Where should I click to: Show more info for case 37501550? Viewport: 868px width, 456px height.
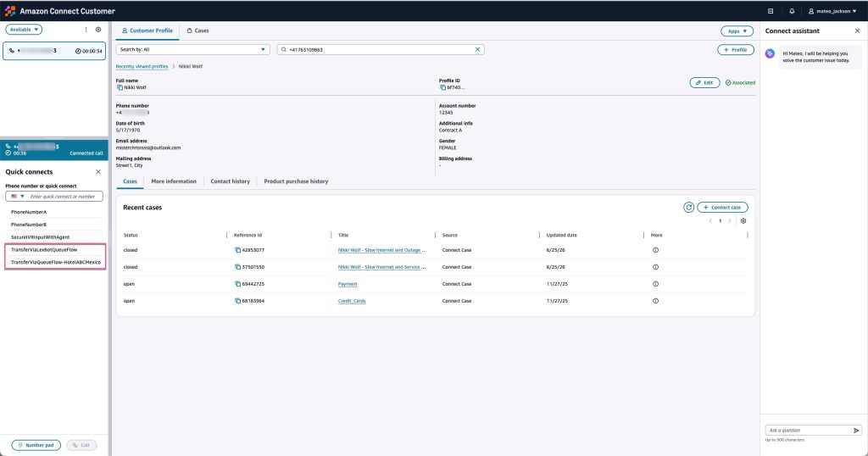[x=655, y=267]
